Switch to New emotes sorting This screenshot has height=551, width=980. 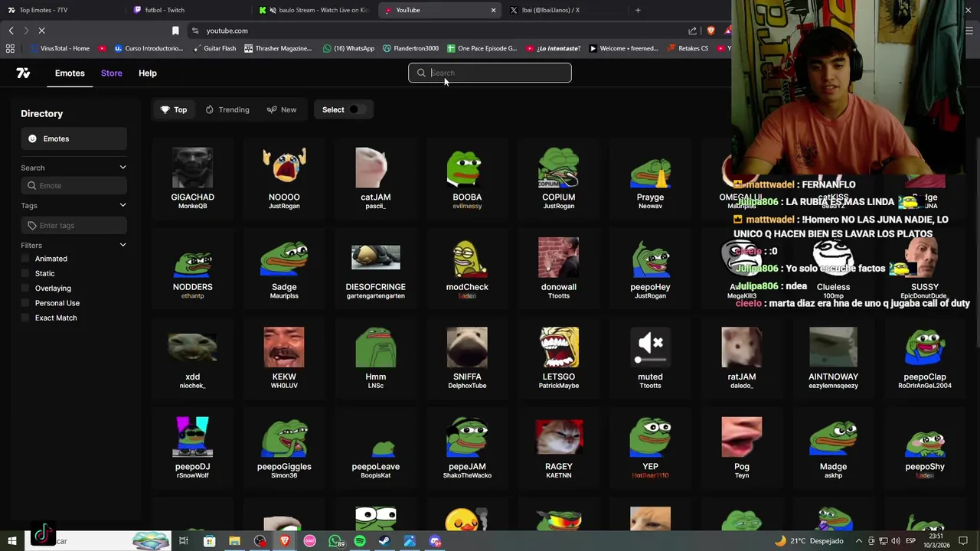tap(282, 109)
